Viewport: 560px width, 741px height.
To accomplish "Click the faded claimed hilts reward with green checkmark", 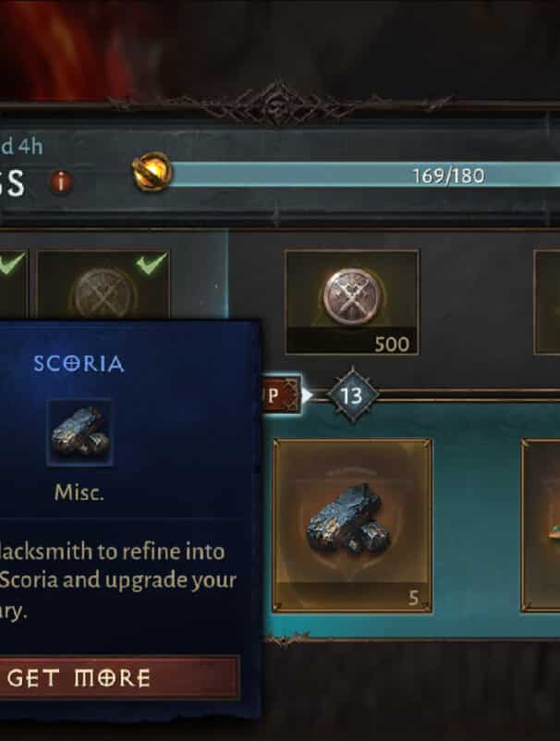I will pos(103,285).
